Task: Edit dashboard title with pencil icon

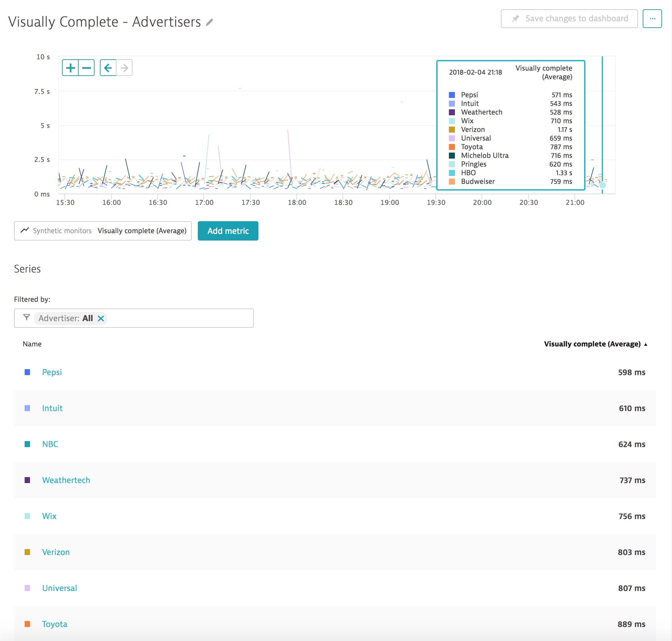Action: pos(209,23)
